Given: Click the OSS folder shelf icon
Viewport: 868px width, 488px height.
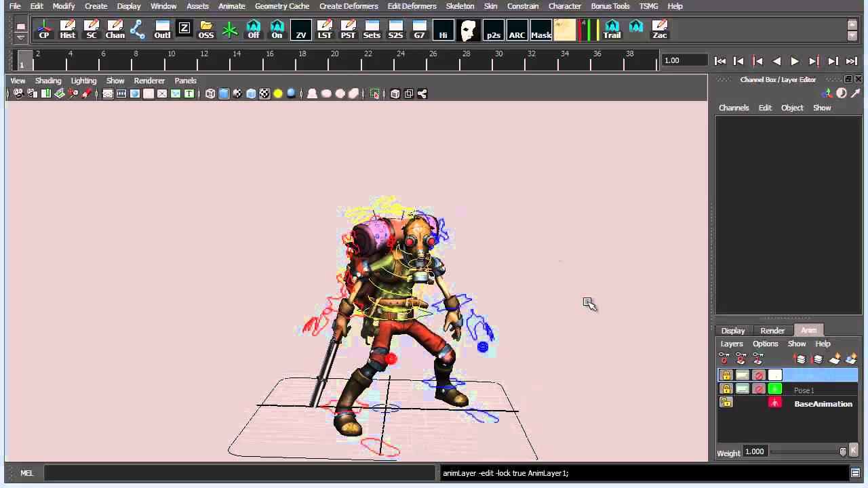Looking at the screenshot, I should click(x=206, y=30).
